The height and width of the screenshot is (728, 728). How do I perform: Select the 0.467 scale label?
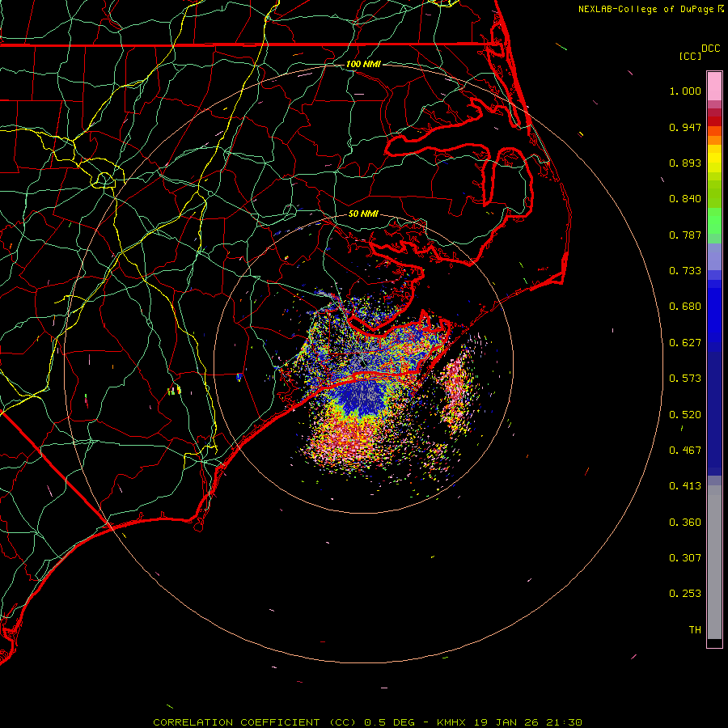685,451
